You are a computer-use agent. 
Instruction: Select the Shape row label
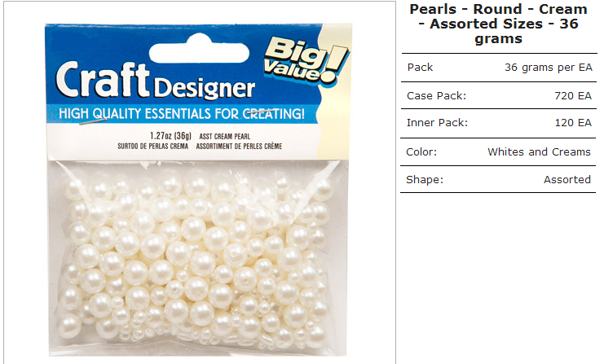click(425, 180)
